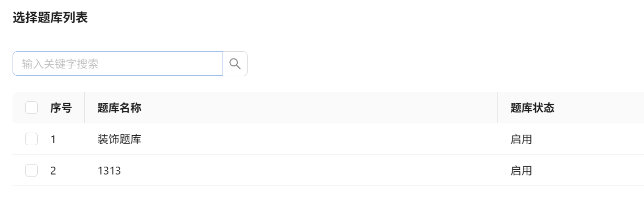Click sequence number 1 cell
Screen dimensions: 644x210
(53, 139)
